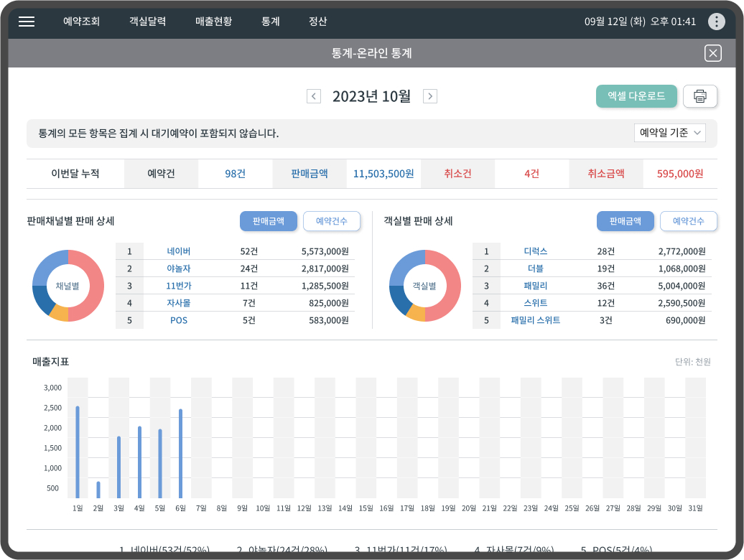Open the 패밀리 room link
The height and width of the screenshot is (560, 744).
coord(535,286)
